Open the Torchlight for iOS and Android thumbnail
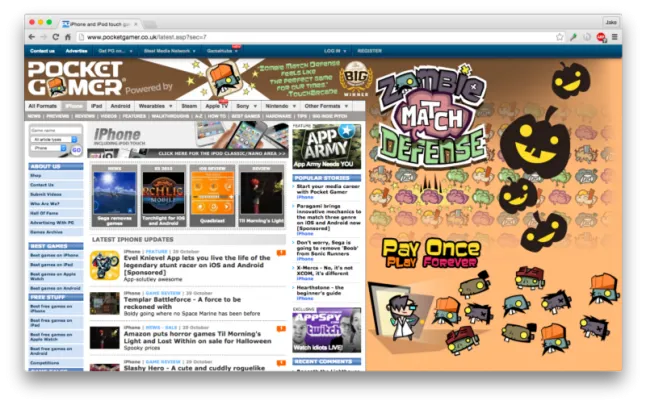646x405 pixels. pos(163,196)
